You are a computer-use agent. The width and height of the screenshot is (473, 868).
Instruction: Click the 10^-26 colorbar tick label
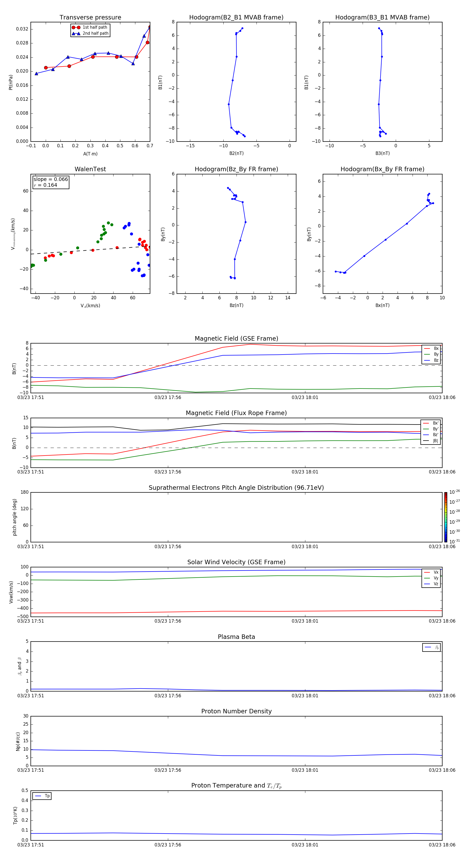pos(455,492)
